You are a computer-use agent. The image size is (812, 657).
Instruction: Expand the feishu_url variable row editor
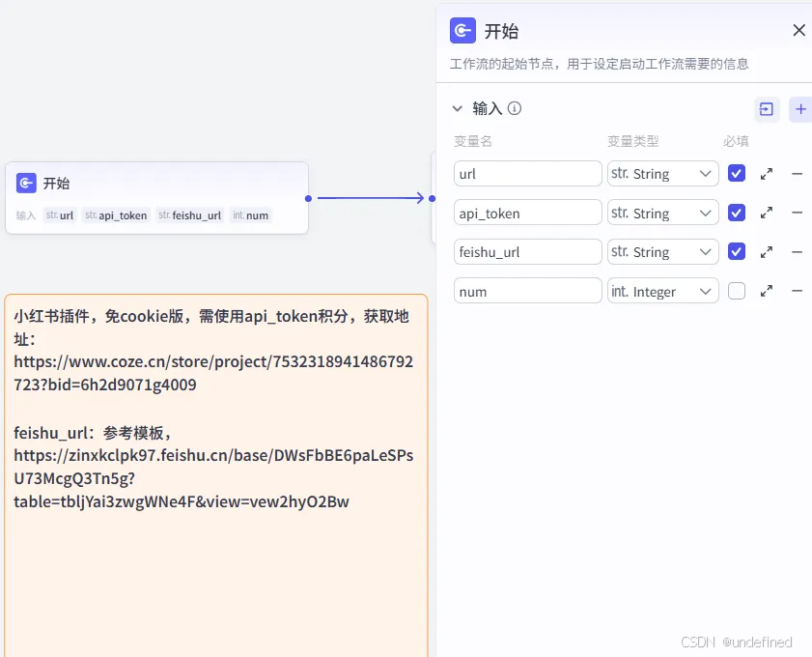coord(767,252)
